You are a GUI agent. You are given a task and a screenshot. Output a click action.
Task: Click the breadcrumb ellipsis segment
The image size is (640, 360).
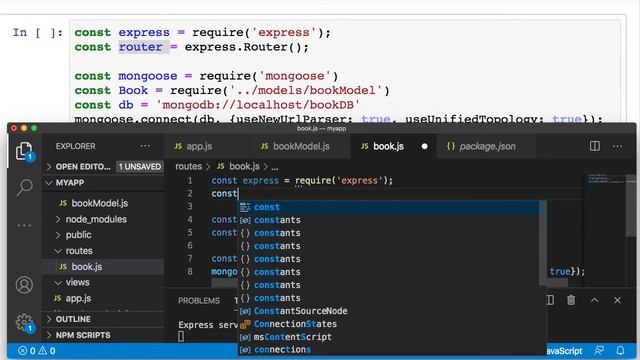tap(275, 167)
